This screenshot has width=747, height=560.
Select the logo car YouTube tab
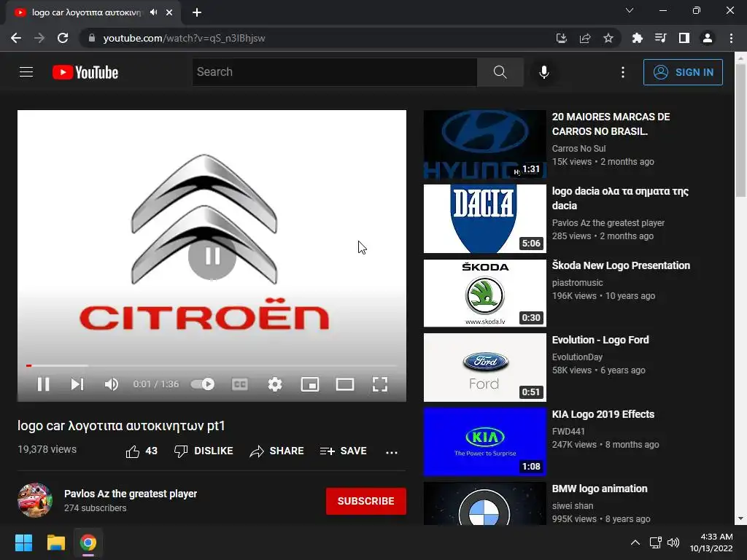[93, 12]
